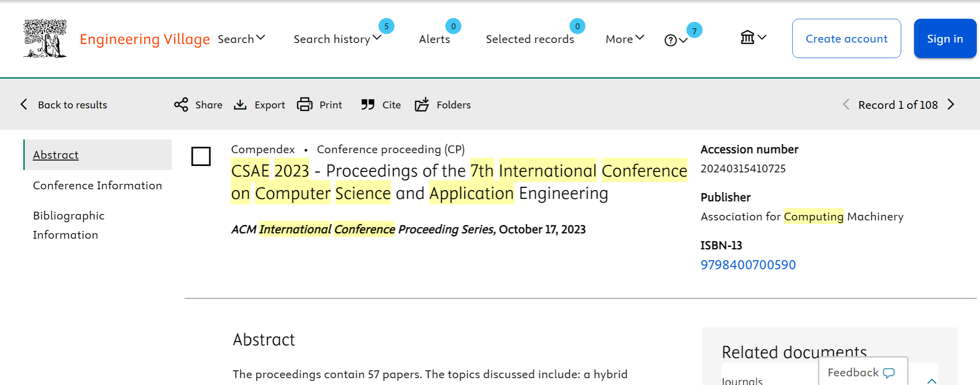Click the Export download icon
Image resolution: width=980 pixels, height=385 pixels.
[240, 105]
